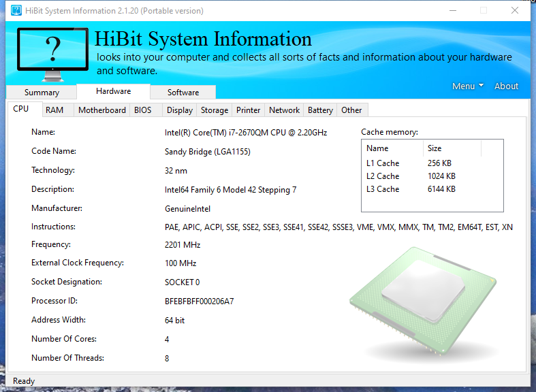
Task: Open the Menu dropdown
Action: [x=468, y=86]
